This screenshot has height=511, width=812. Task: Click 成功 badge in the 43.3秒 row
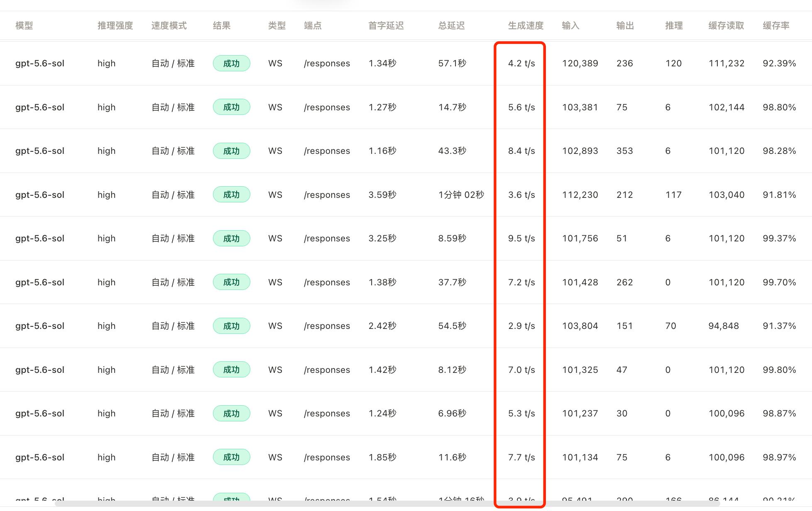pyautogui.click(x=232, y=151)
